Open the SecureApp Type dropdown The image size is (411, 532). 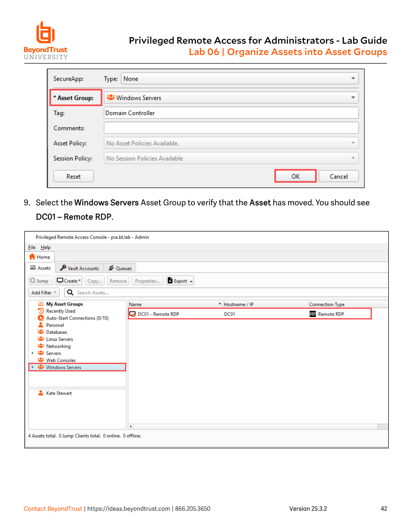tap(240, 79)
